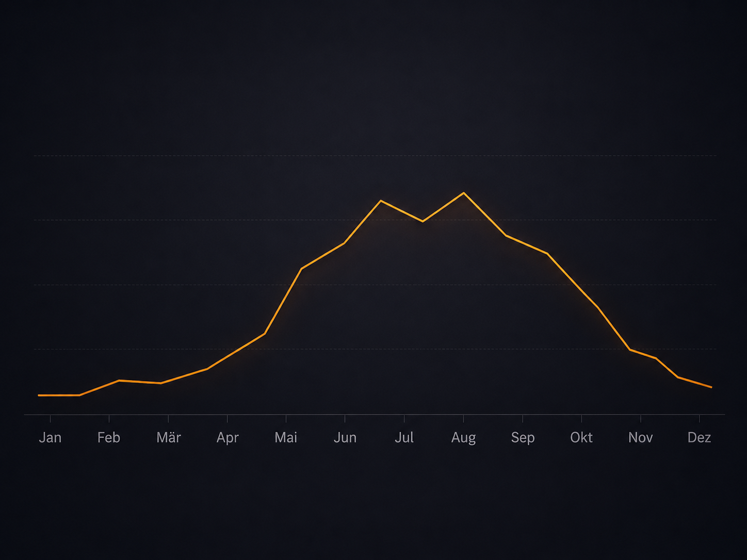Select the Nov axis label

(x=641, y=437)
